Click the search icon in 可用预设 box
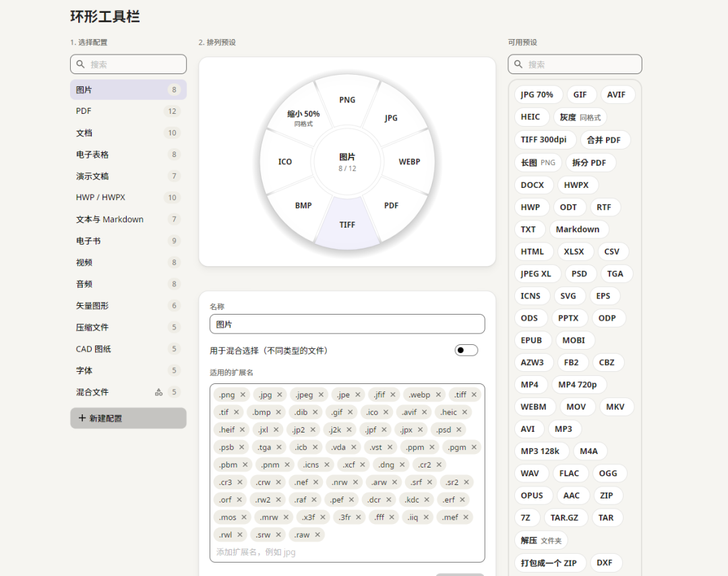 [518, 64]
